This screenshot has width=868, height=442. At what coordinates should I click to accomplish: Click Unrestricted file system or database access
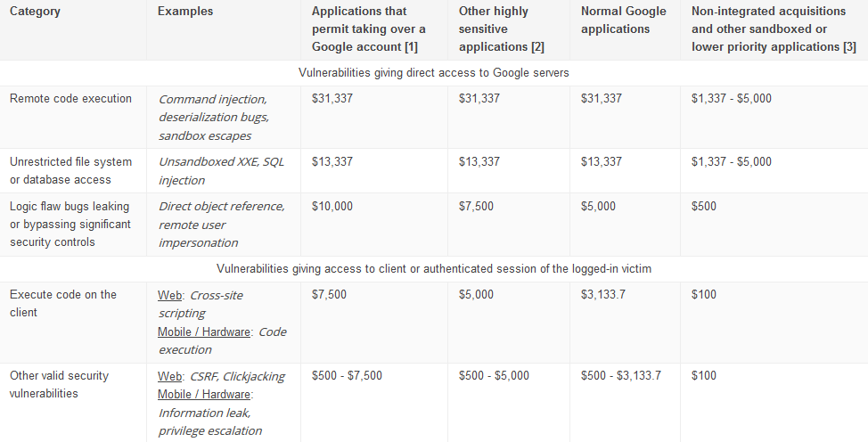pyautogui.click(x=70, y=170)
